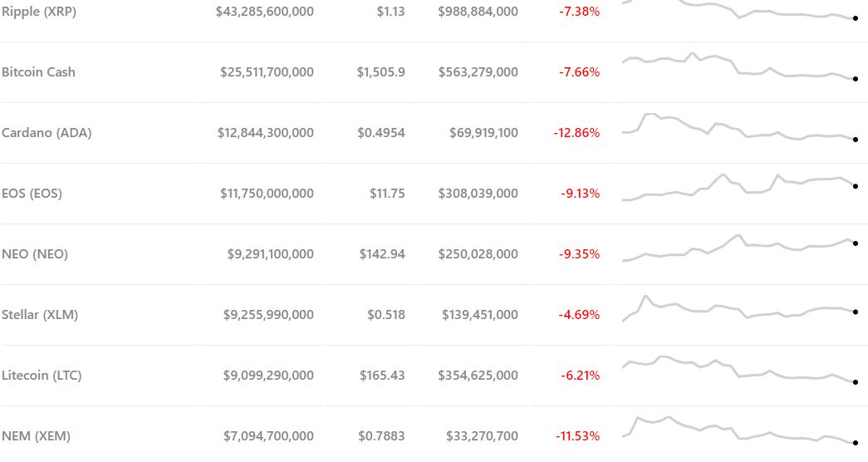This screenshot has width=868, height=462.
Task: Open the Ripple (XRP) coin link
Action: pos(39,12)
